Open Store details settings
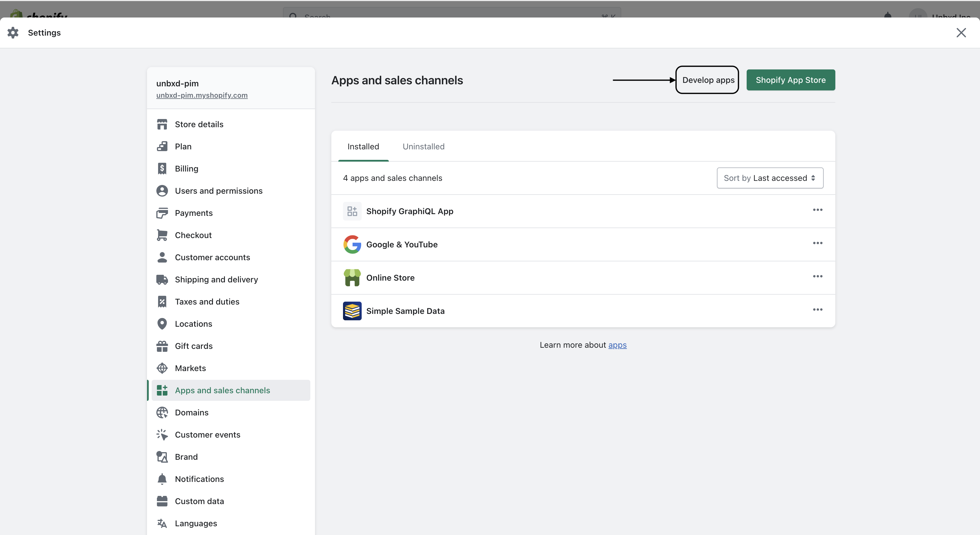The height and width of the screenshot is (535, 980). (x=231, y=125)
